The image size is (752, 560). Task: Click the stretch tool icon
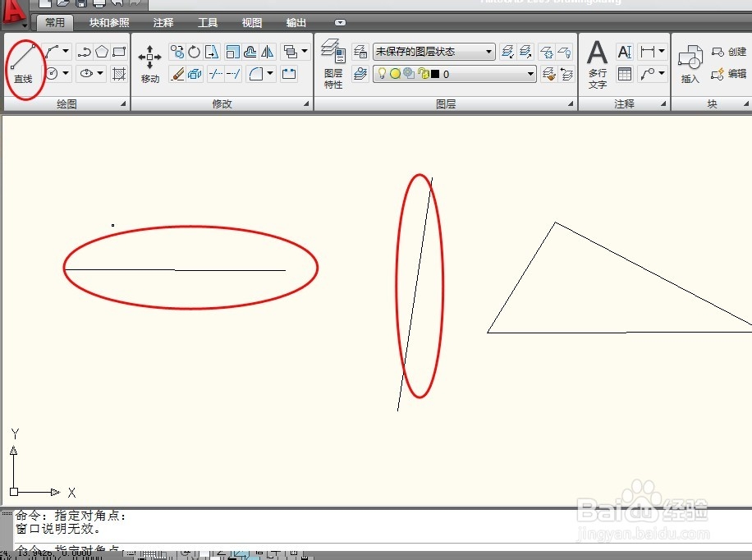212,52
